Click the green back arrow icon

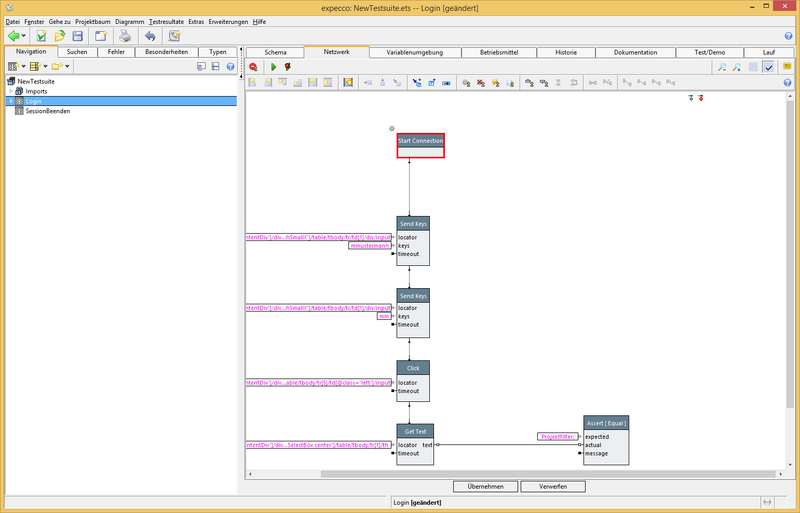point(14,36)
